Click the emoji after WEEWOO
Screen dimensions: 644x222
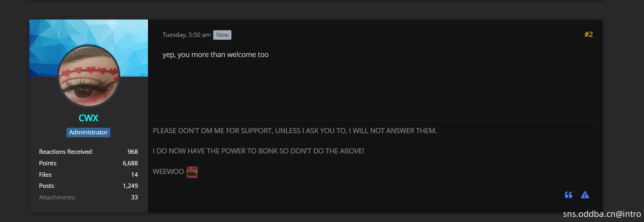click(x=192, y=172)
